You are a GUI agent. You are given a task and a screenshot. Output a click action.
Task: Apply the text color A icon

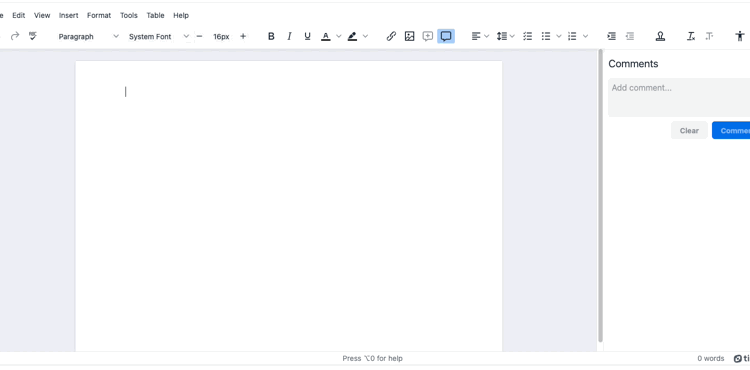coord(326,36)
